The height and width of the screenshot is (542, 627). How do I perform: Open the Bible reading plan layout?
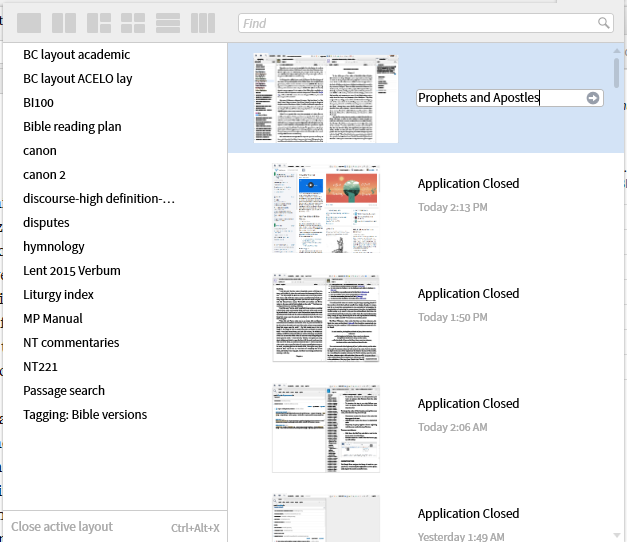tap(72, 127)
